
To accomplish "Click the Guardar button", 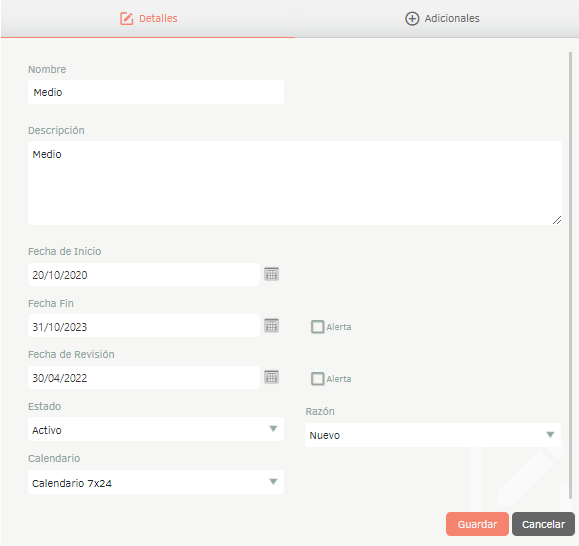I will [x=477, y=524].
